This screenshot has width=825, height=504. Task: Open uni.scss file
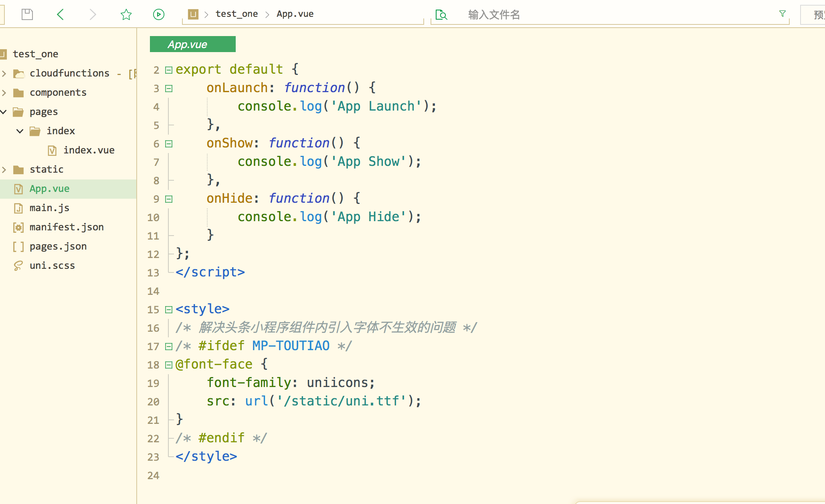pos(52,266)
